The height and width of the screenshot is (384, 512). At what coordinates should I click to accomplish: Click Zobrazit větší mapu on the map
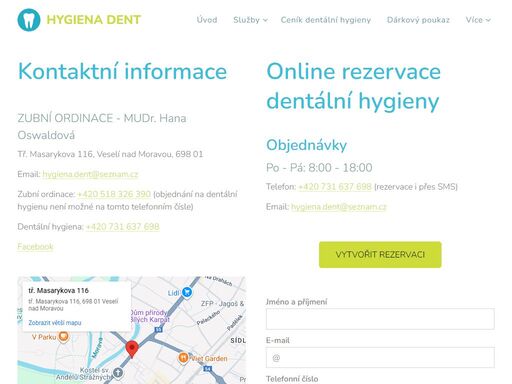pyautogui.click(x=55, y=323)
